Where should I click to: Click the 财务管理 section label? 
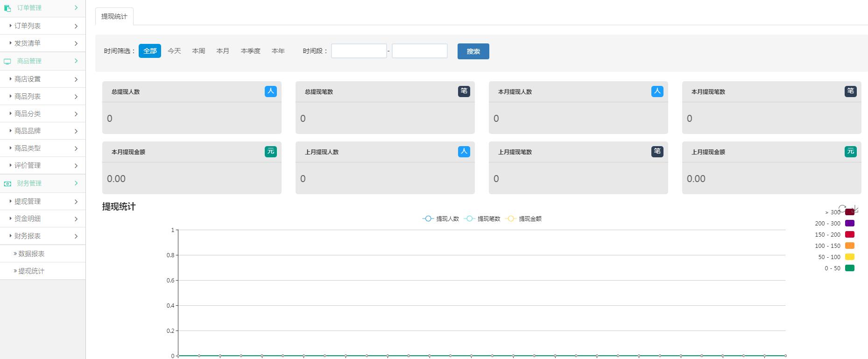coord(29,183)
